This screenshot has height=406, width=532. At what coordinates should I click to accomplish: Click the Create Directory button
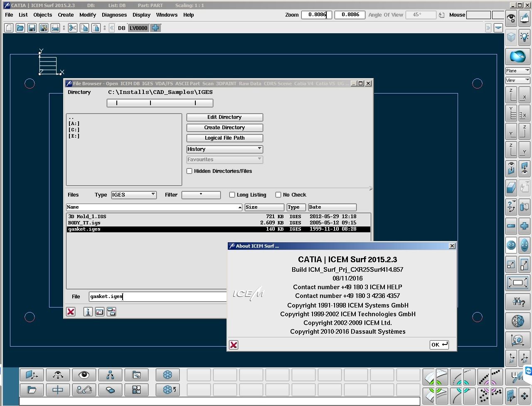[225, 128]
